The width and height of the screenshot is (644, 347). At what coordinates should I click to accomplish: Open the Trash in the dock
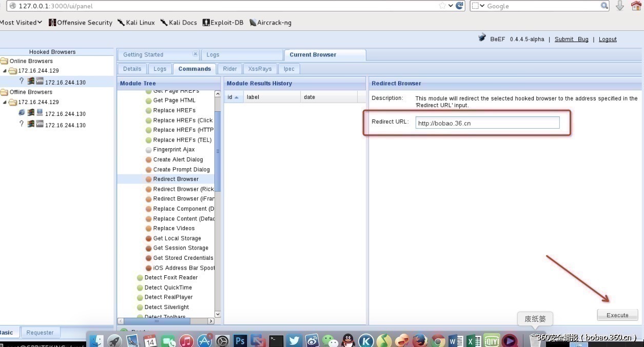click(x=534, y=341)
